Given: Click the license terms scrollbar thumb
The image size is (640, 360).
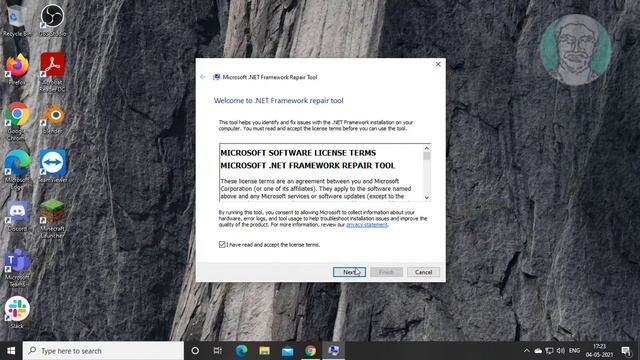Looking at the screenshot, I should click(427, 156).
